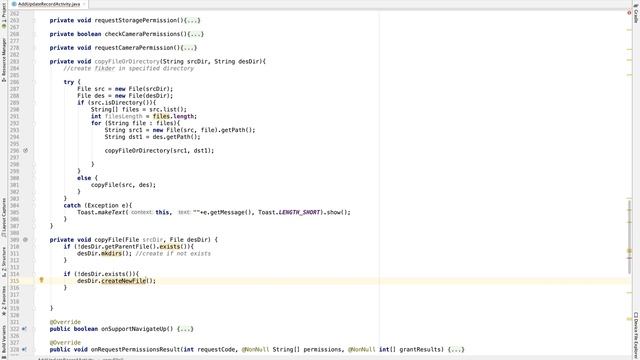Image resolution: width=640 pixels, height=360 pixels.
Task: Click 'des.getPath()' on the dst1 line
Action: 176,137
